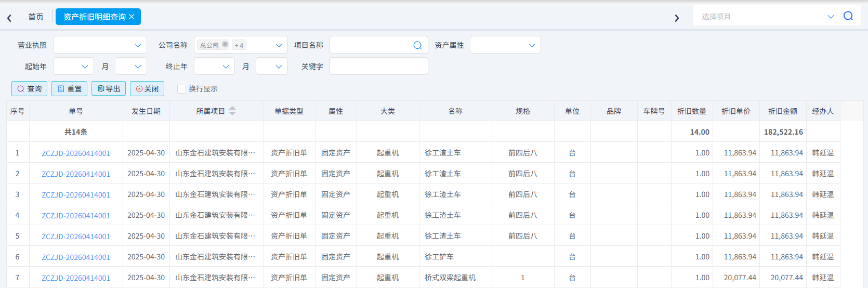
Task: Open ZCZJD-20260414001 link in row 3
Action: [x=76, y=194]
